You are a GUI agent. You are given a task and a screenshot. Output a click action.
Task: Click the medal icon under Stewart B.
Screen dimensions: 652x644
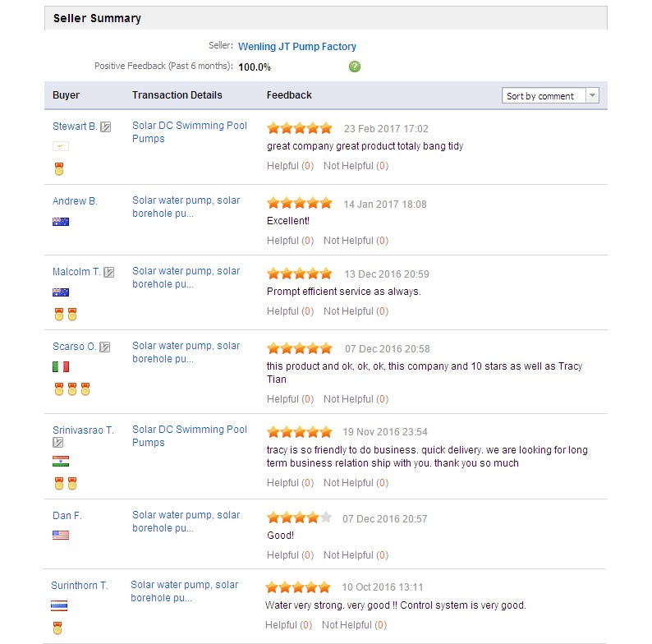point(59,168)
